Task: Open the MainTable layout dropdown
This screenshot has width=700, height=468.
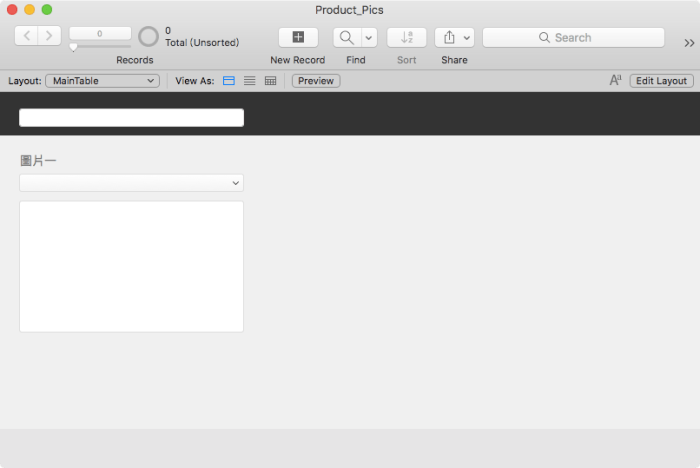Action: point(102,81)
